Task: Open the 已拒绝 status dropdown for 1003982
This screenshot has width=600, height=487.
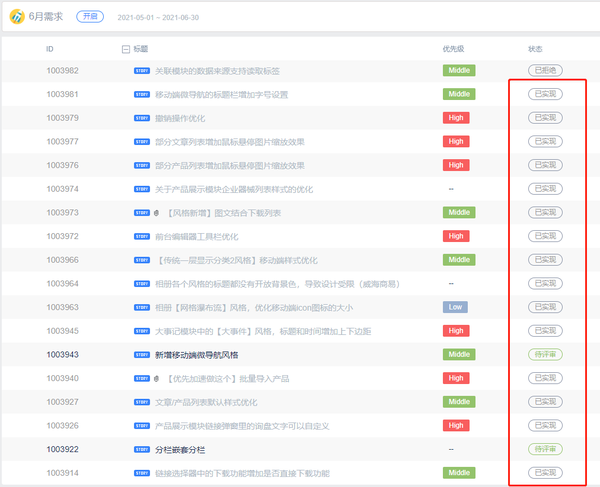Action: [x=545, y=70]
